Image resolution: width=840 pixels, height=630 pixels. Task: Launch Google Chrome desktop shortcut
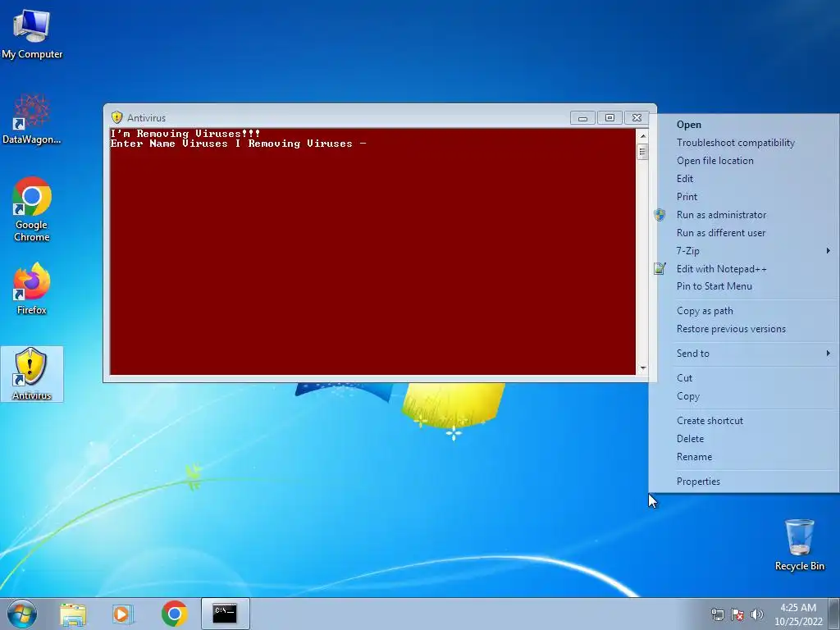(x=32, y=209)
